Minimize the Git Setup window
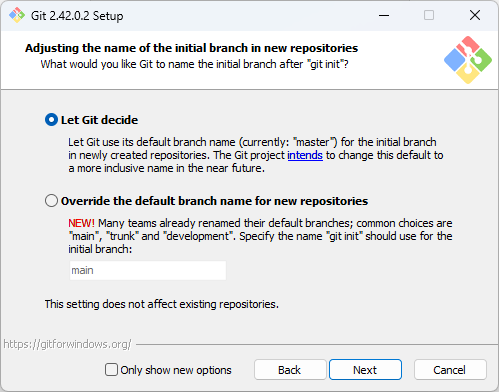499x392 pixels. (x=384, y=15)
